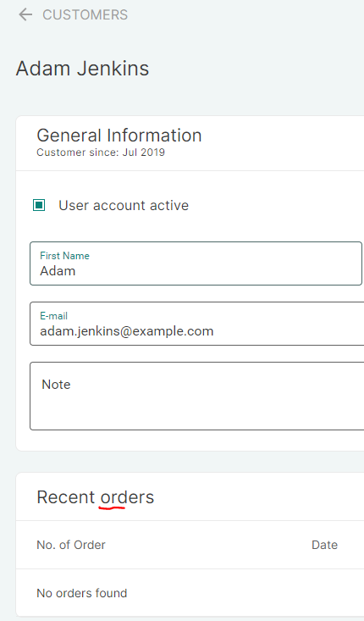Click the No. of Order column header

click(x=71, y=545)
